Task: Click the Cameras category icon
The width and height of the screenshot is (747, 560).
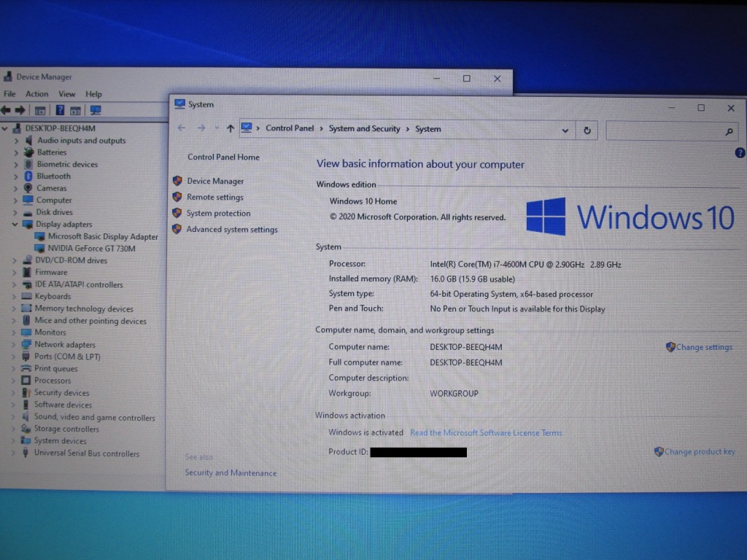Action: (28, 188)
